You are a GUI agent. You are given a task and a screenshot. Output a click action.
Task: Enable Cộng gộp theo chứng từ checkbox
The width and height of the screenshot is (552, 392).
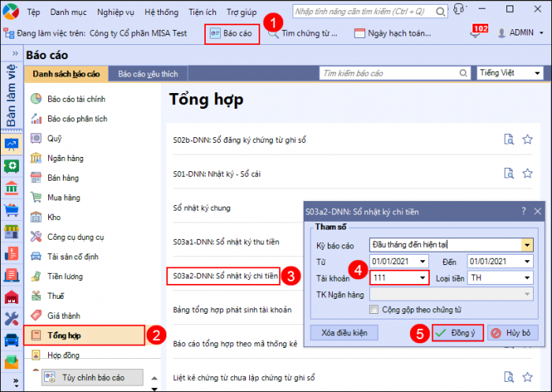coord(375,310)
